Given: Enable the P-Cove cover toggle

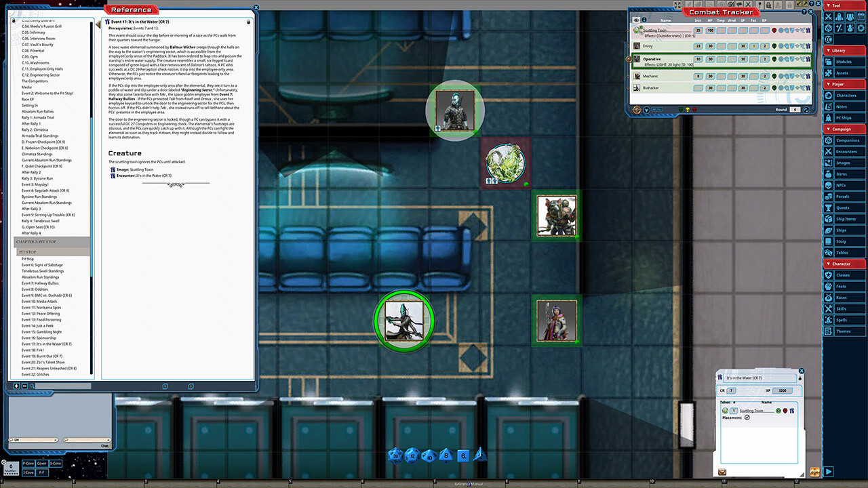Looking at the screenshot, I should [x=28, y=464].
